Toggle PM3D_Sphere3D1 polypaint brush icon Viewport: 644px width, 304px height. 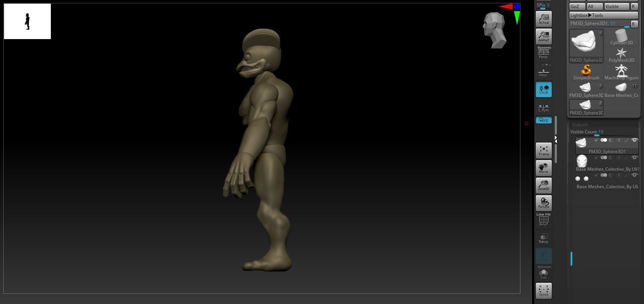[627, 140]
